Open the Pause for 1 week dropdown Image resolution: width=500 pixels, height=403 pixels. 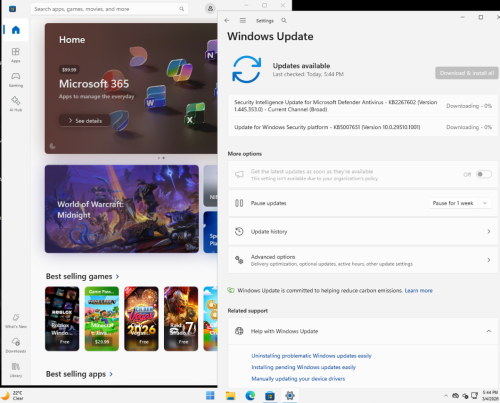[460, 203]
